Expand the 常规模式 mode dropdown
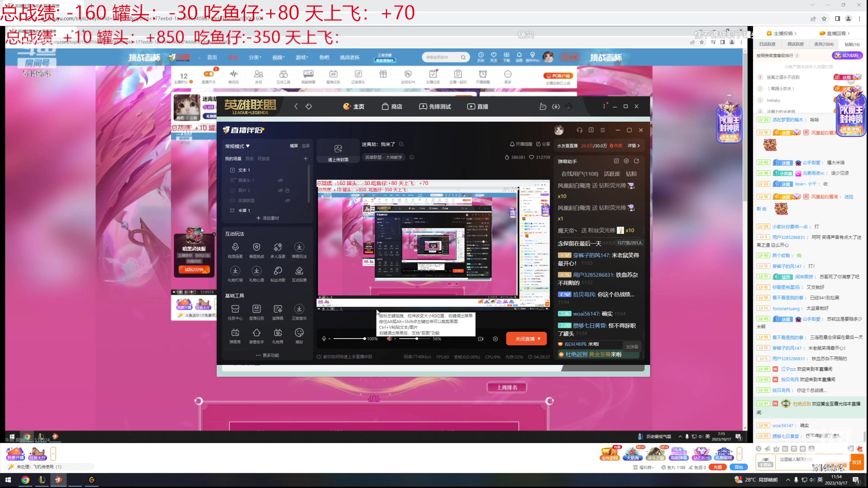The height and width of the screenshot is (488, 868). (237, 146)
